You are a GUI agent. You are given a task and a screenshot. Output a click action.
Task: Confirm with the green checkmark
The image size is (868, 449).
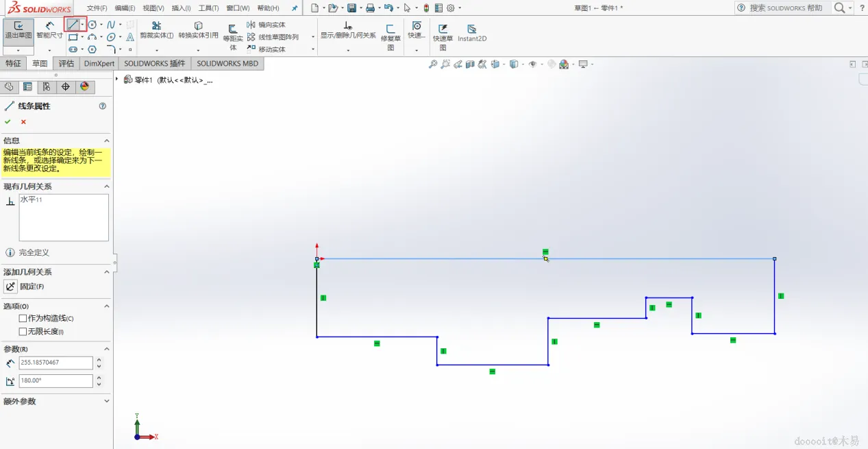coord(8,121)
